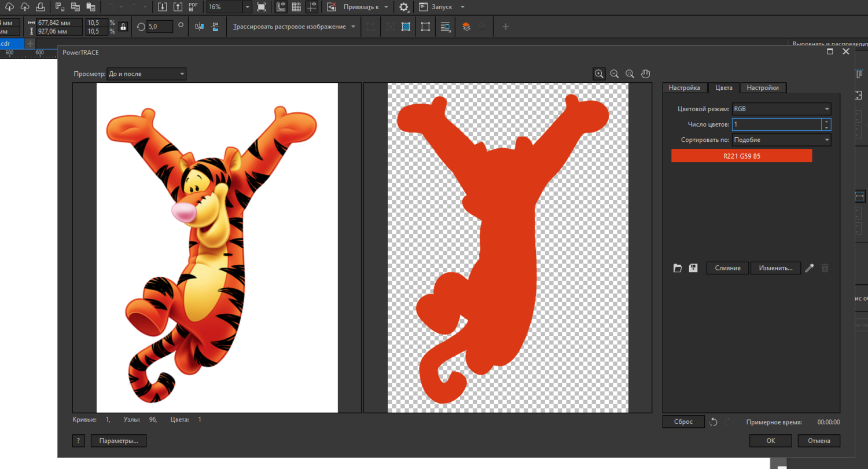
Task: Click the full-screen preview icon
Action: point(261,7)
